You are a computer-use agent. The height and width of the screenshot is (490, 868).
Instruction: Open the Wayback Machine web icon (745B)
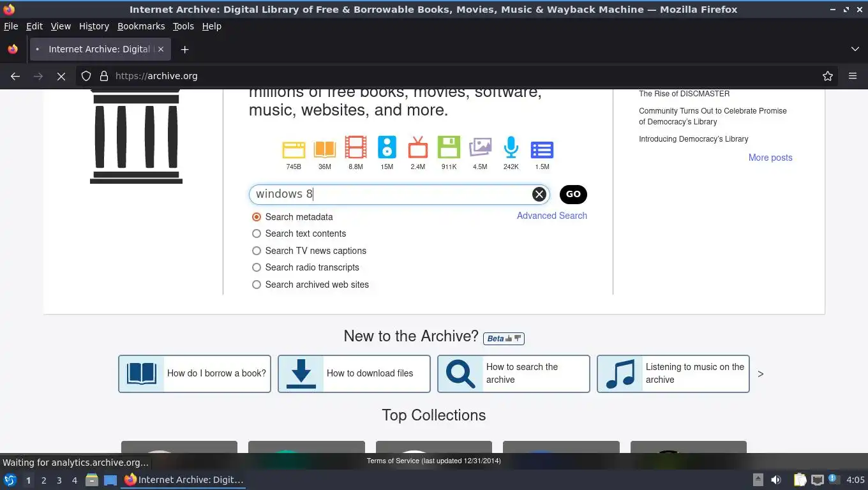click(x=294, y=150)
